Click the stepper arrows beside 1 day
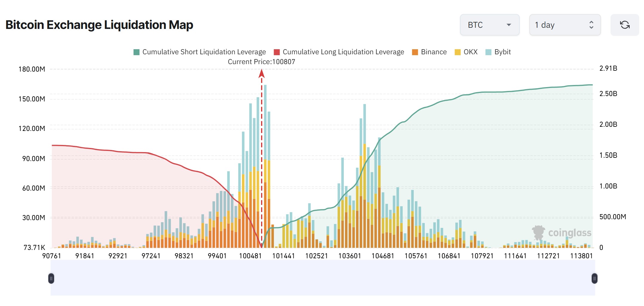Image resolution: width=644 pixels, height=306 pixels. click(x=591, y=25)
